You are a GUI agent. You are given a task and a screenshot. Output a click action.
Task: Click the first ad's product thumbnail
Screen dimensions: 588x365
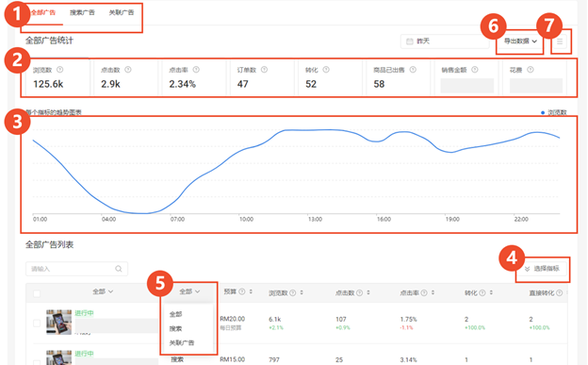pyautogui.click(x=58, y=323)
